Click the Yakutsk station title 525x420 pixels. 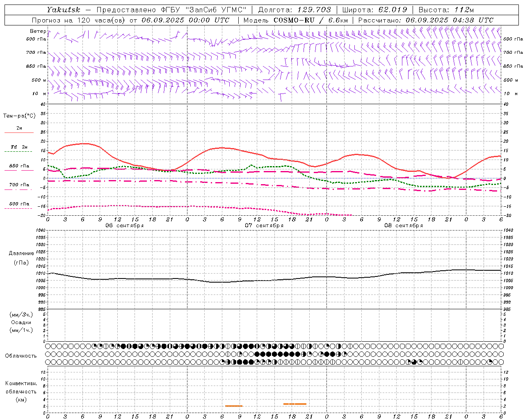(63, 9)
